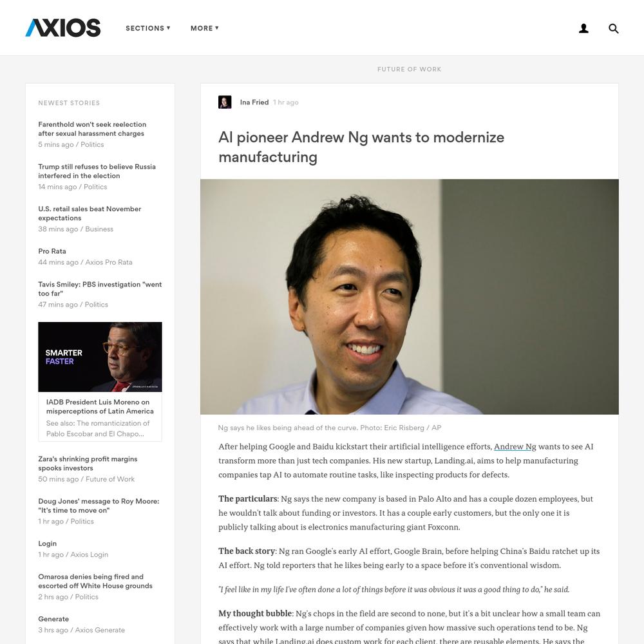Open the user account icon

click(583, 28)
